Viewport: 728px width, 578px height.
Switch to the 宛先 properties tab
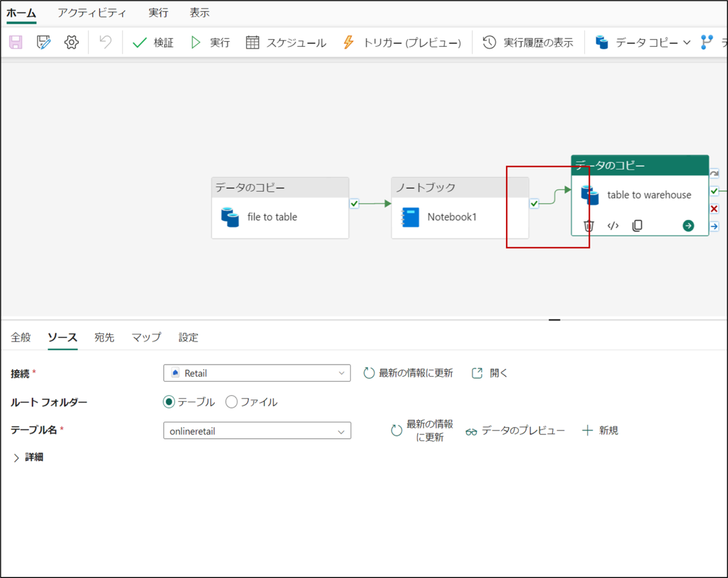tap(104, 337)
